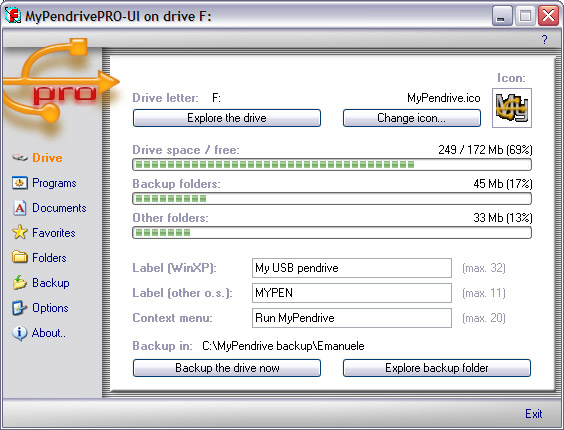Focus the Context menu text field
The image size is (564, 430).
point(352,318)
